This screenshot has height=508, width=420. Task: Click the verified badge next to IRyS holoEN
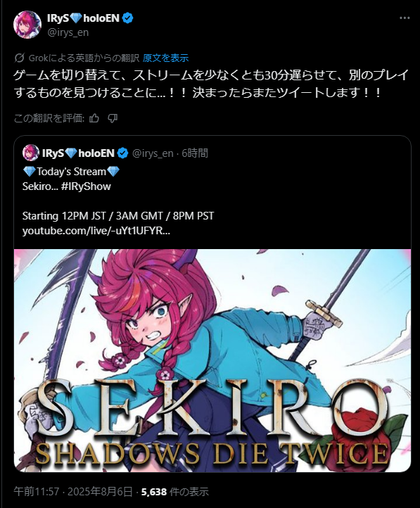(x=128, y=18)
